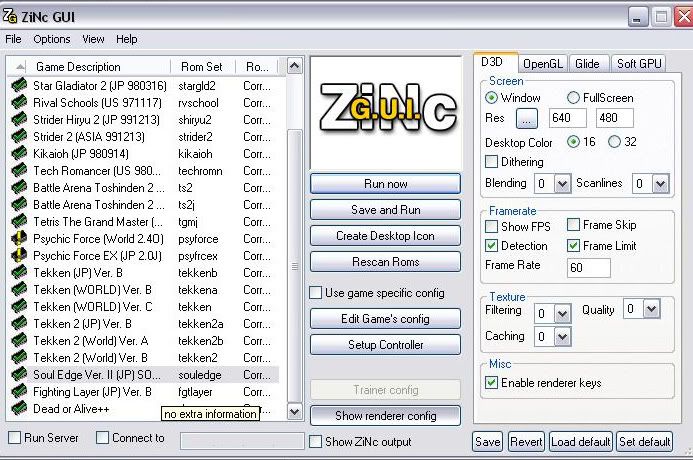The width and height of the screenshot is (693, 460).
Task: Click the icon beside Tekken (WORLD) Ver. C
Action: coord(19,307)
